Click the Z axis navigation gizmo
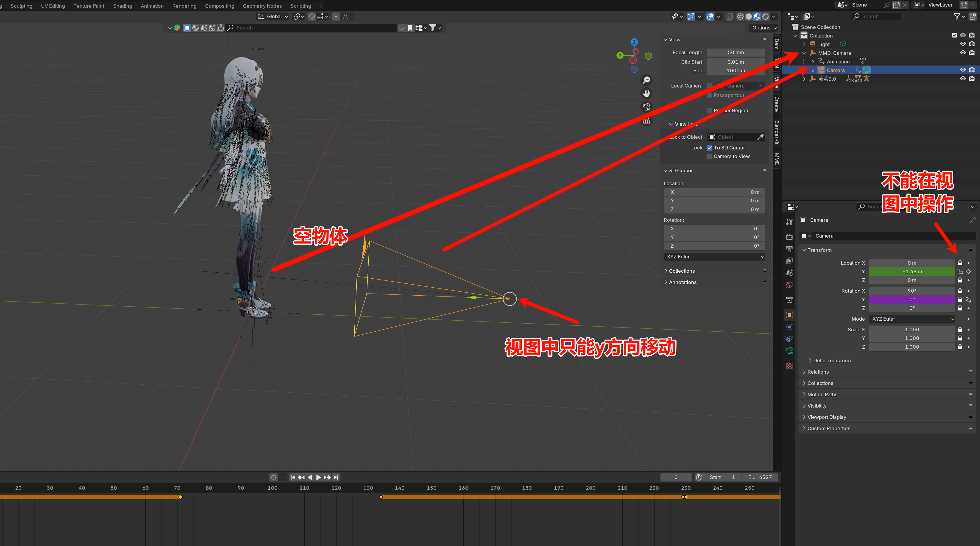The width and height of the screenshot is (980, 546). 634,42
